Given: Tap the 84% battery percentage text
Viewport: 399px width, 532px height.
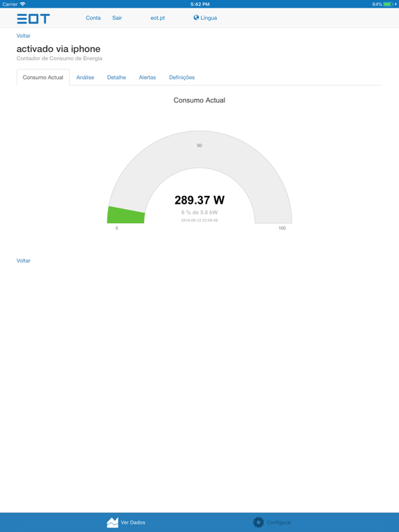Looking at the screenshot, I should 377,4.
